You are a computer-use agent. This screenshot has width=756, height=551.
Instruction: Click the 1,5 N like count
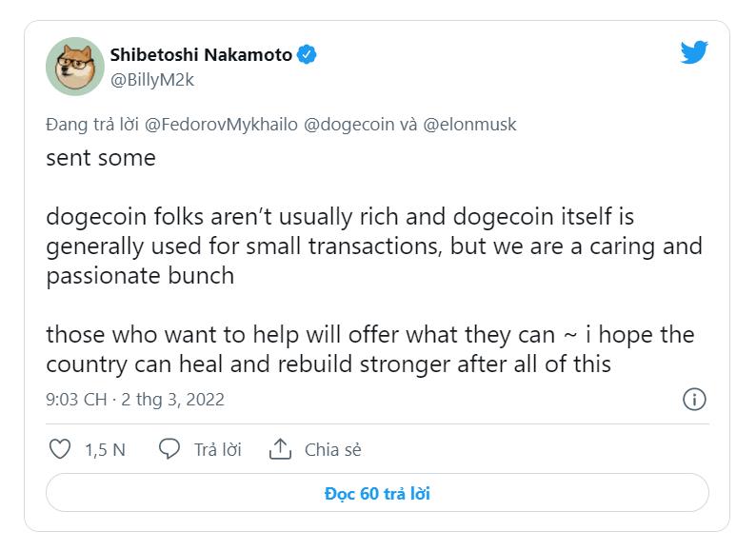(x=105, y=450)
